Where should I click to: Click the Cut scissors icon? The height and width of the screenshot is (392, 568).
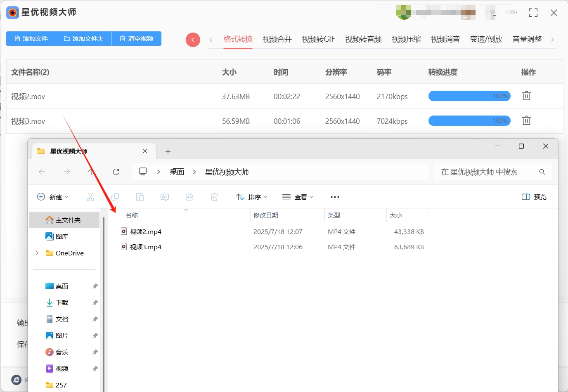pyautogui.click(x=90, y=197)
